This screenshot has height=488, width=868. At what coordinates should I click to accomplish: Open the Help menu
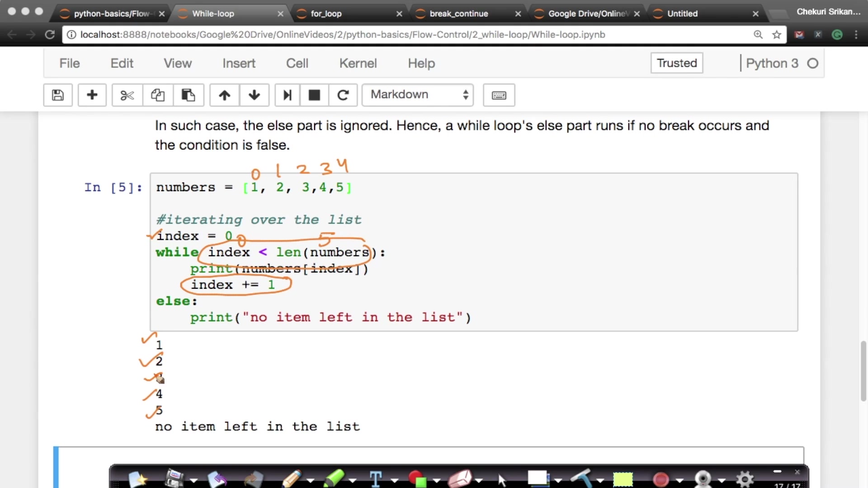click(x=421, y=63)
